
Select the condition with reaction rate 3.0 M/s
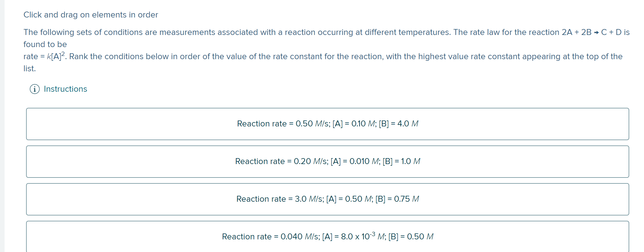[x=327, y=199]
